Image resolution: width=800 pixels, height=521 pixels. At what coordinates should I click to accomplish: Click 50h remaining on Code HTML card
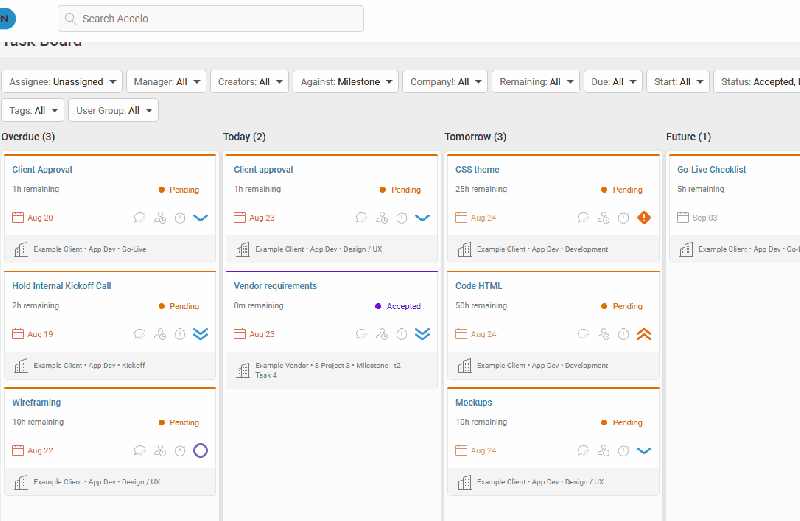(481, 306)
